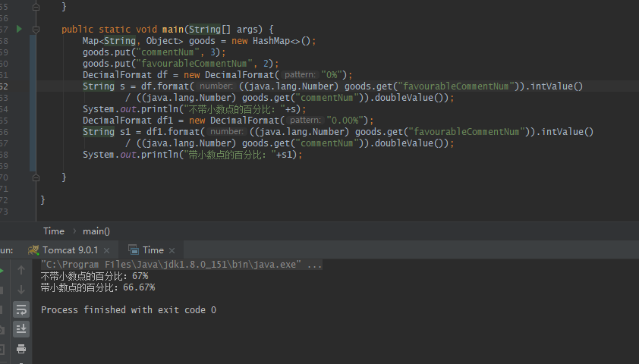Click 'pattern:' hint before "0%"
Screen dimensions: 639x364
coord(300,75)
